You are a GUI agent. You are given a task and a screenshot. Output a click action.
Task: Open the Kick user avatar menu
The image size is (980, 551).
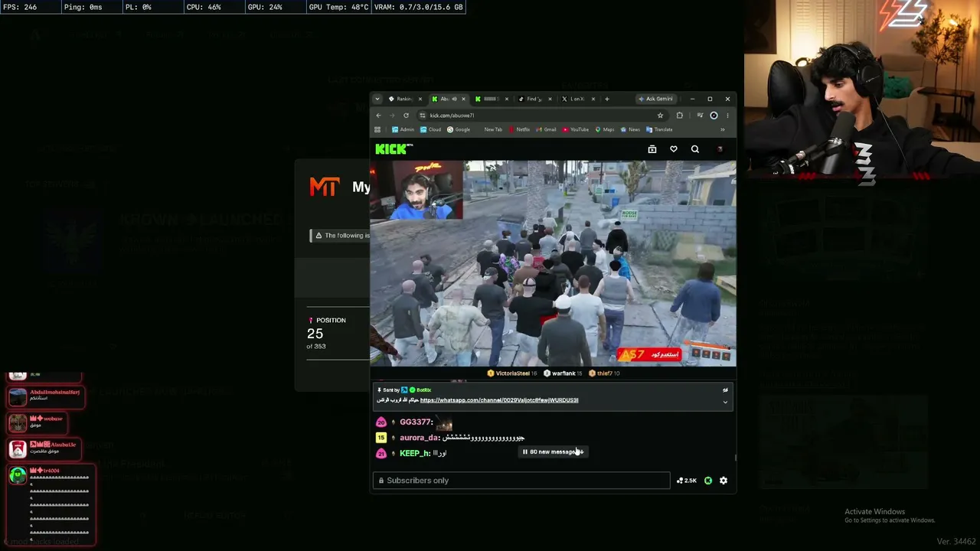tap(720, 149)
